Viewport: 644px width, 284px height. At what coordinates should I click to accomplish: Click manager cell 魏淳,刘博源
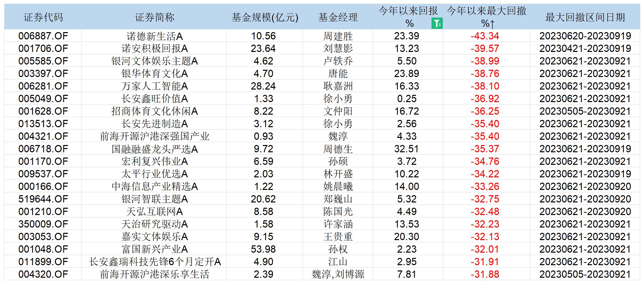[338, 274]
